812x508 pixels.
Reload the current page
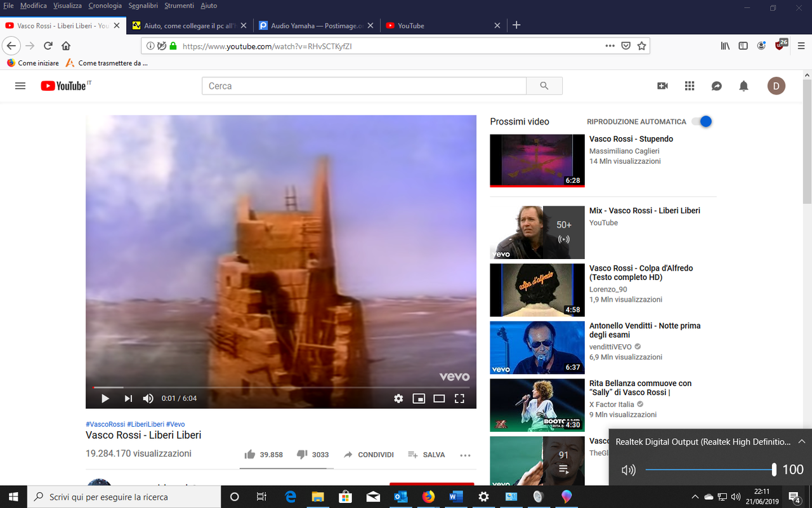[48, 46]
